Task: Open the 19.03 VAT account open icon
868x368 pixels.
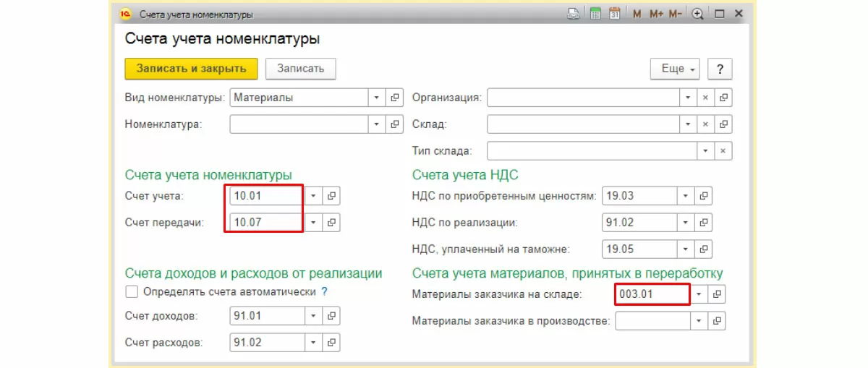Action: click(x=704, y=196)
